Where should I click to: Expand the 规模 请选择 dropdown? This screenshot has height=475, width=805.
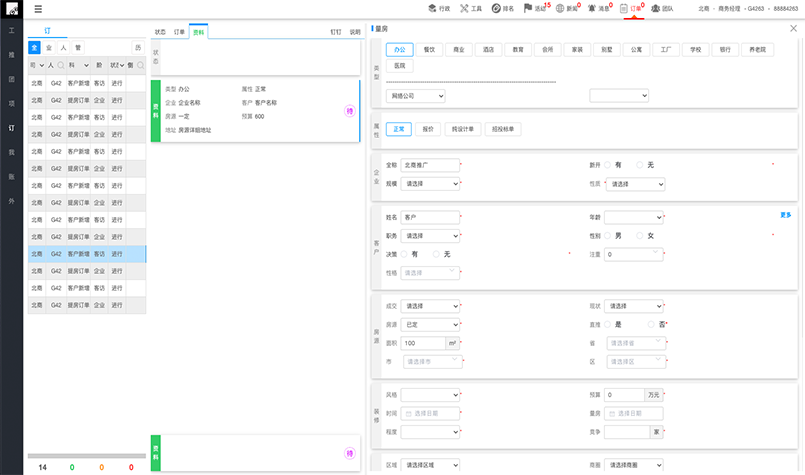click(430, 184)
